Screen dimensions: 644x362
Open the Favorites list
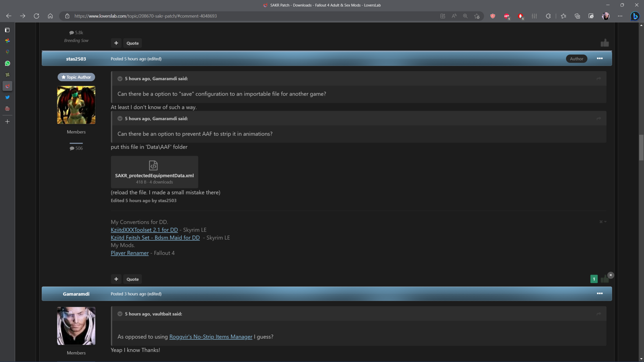pos(563,16)
